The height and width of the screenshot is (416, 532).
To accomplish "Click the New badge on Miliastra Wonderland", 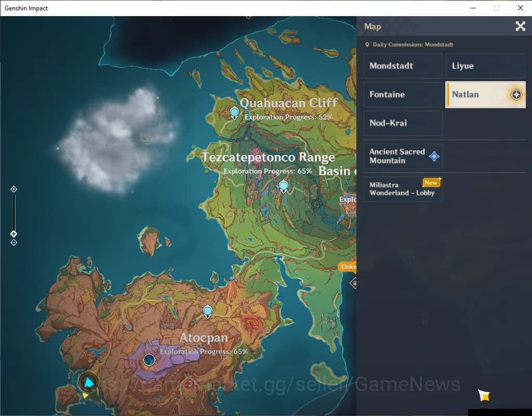I will pos(431,183).
